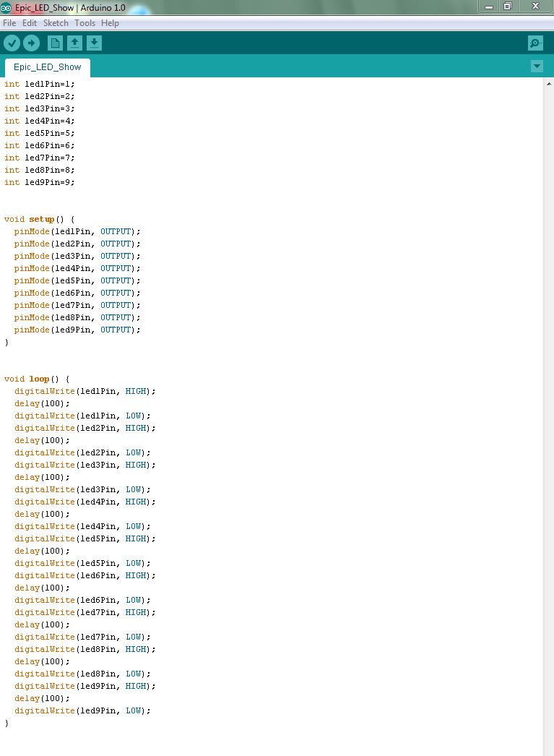The width and height of the screenshot is (554, 756).
Task: Click the Upload arrow button
Action: click(31, 43)
